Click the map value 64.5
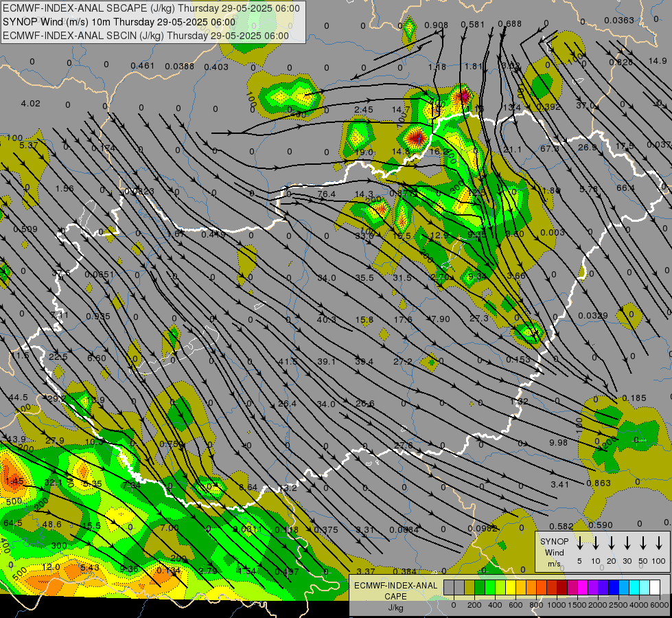The image size is (672, 618). coord(13,523)
